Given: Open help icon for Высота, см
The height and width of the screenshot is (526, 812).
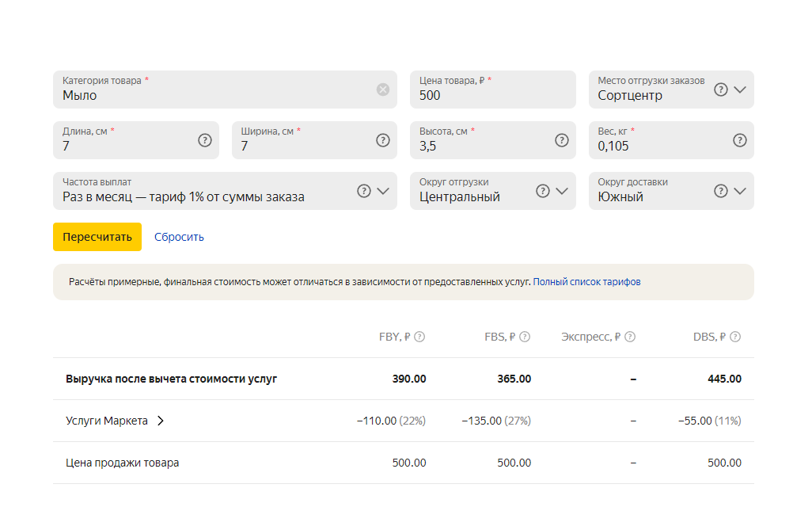Looking at the screenshot, I should (x=561, y=140).
